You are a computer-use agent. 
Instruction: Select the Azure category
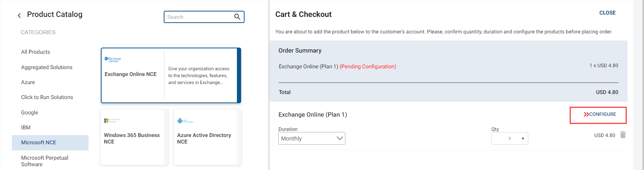(28, 82)
